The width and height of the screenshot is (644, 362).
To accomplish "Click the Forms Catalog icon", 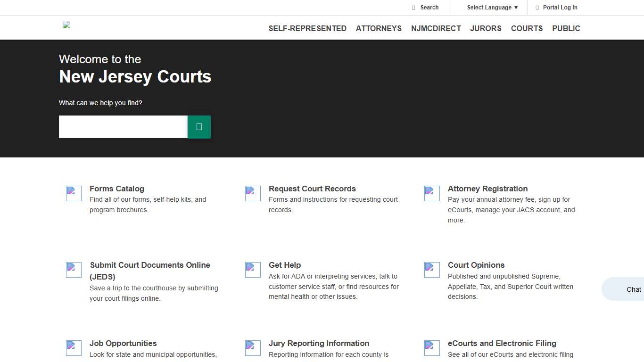I will coord(74,193).
